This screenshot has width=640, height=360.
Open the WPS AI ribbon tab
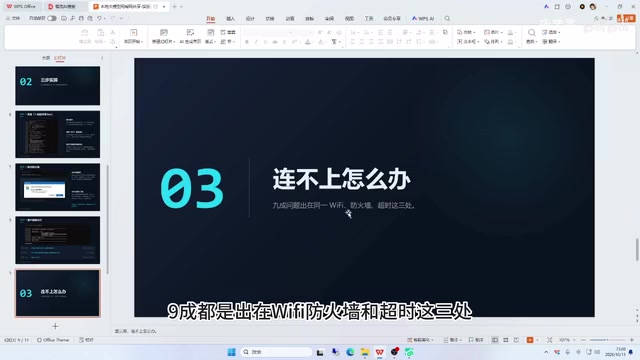[x=423, y=18]
